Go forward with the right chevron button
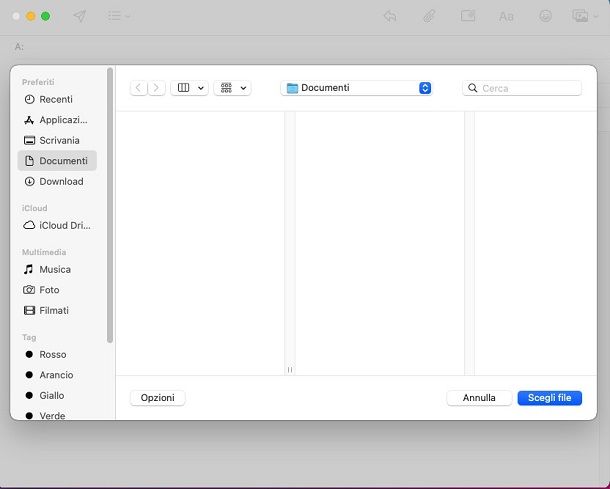The height and width of the screenshot is (489, 610). (156, 88)
